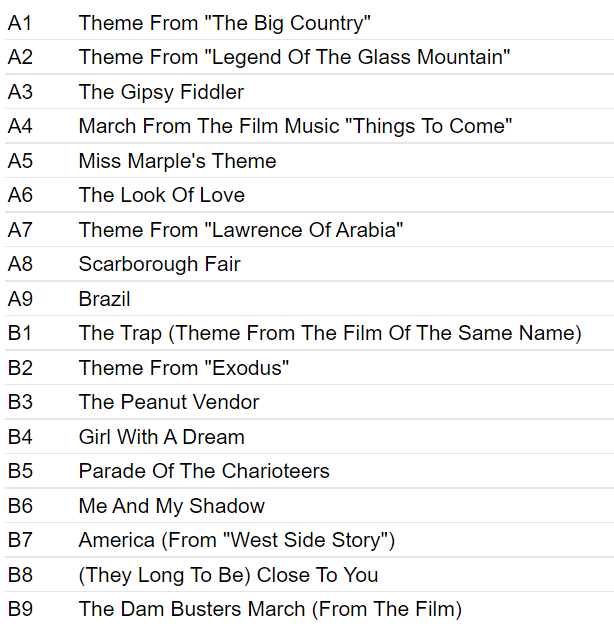This screenshot has width=614, height=626.
Task: Select (They Long To Be) Close To You
Action: coord(228,575)
